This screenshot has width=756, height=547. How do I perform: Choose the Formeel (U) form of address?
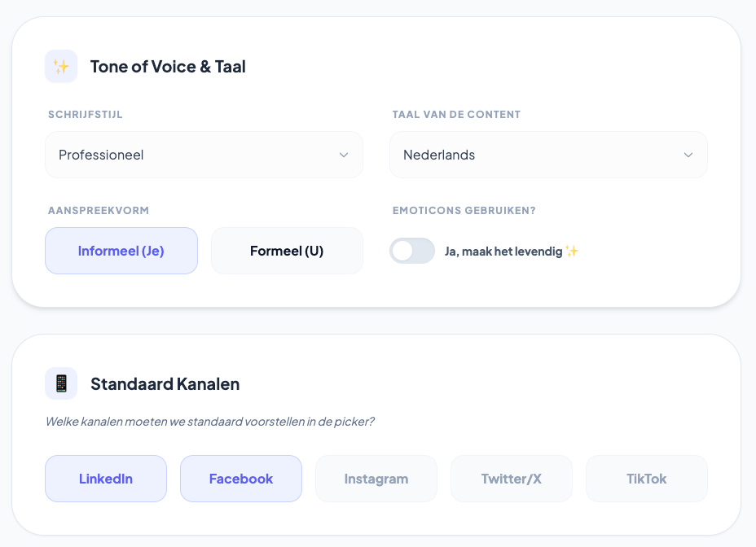[287, 251]
